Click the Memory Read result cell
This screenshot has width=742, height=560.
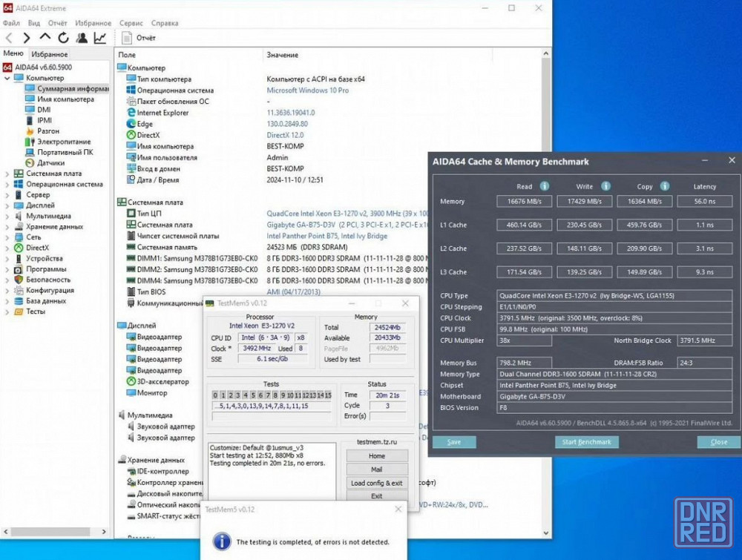[525, 201]
